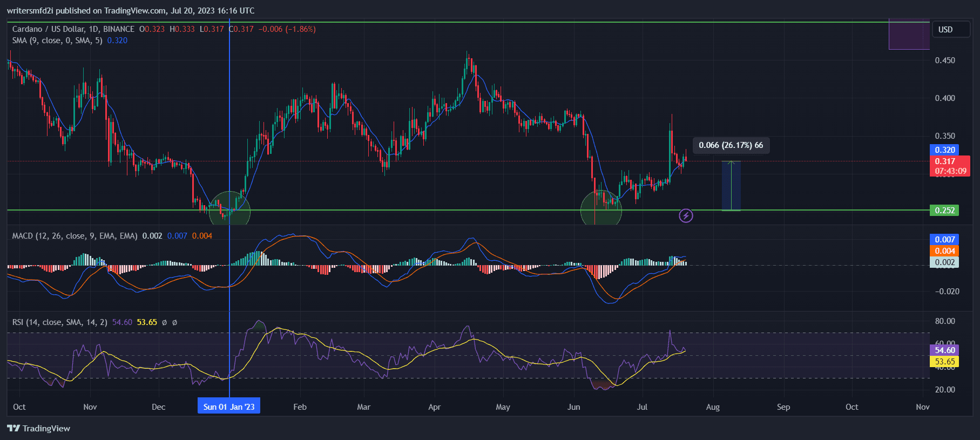Select the green circle marking January's low
Screen dimensions: 980x440
coord(229,209)
